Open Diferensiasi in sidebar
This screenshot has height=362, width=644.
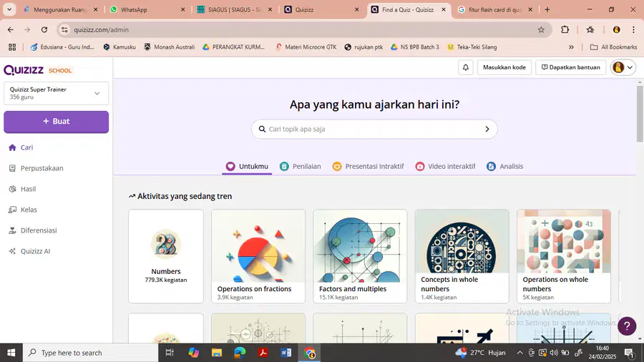pos(39,230)
